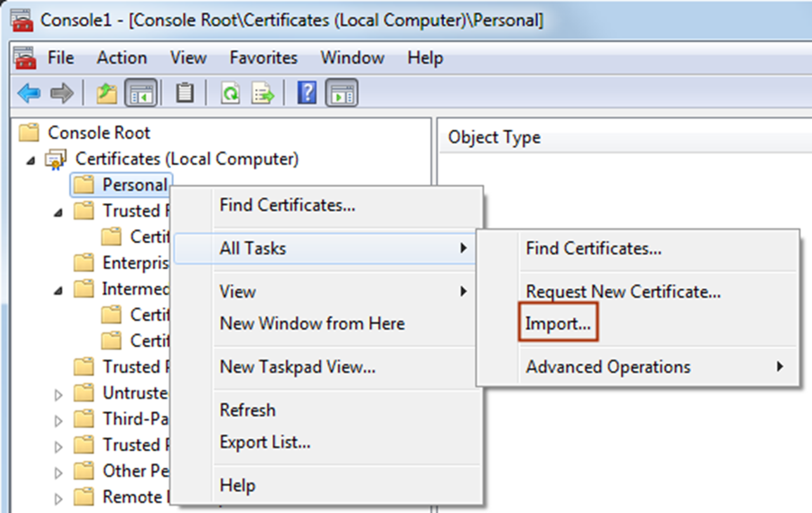Select the Third-Party folder tree item
The width and height of the screenshot is (812, 513).
pos(136,419)
